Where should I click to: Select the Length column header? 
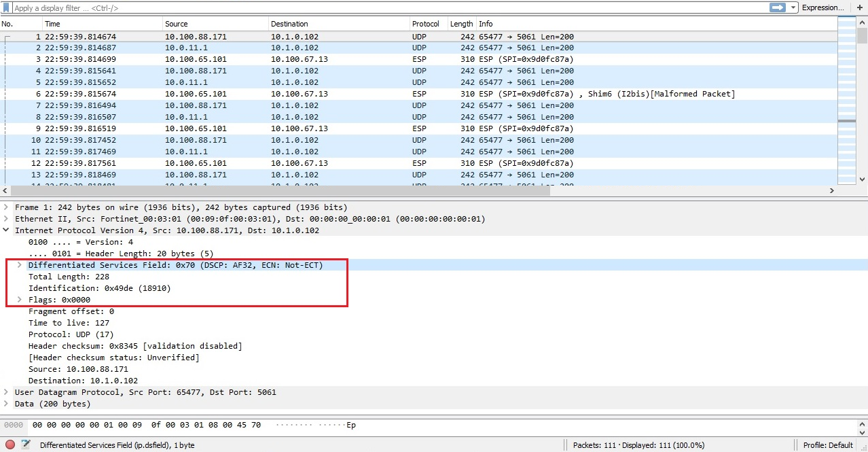[461, 23]
